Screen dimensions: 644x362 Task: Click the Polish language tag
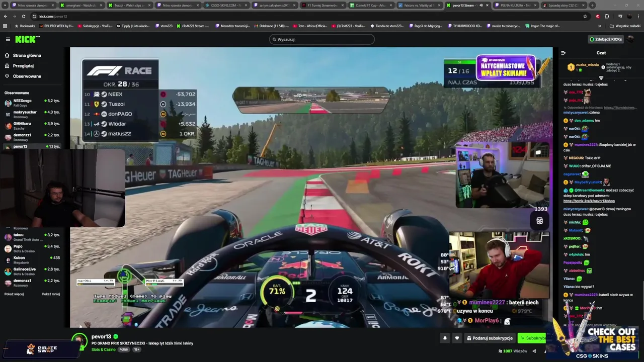click(124, 349)
